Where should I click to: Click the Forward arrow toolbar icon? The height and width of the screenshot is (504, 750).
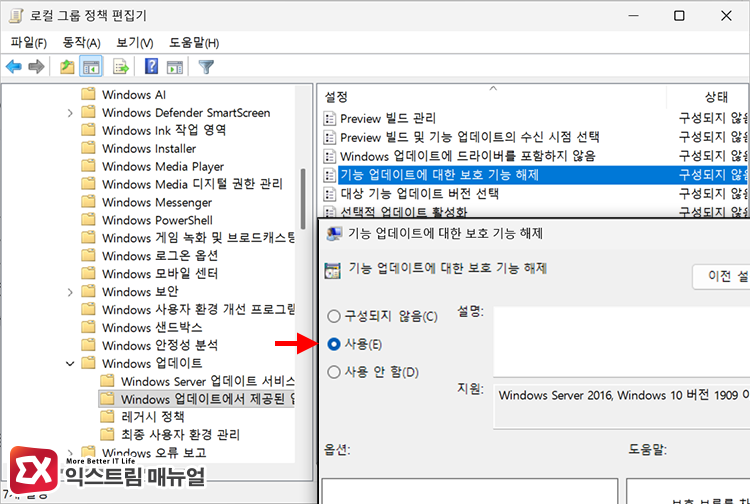37,67
